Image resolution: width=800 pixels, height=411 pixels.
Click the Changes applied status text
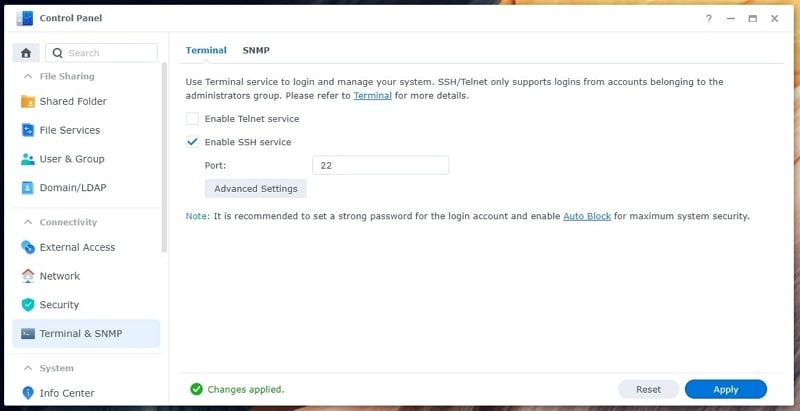pos(246,390)
